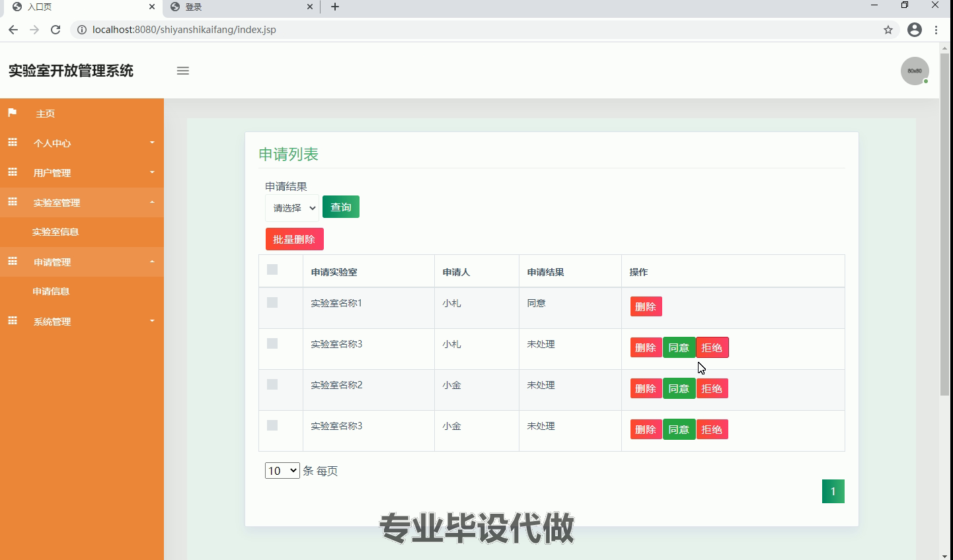This screenshot has width=953, height=560.
Task: Reject 小金's 实验室名称3 application with 拒绝
Action: (x=712, y=429)
